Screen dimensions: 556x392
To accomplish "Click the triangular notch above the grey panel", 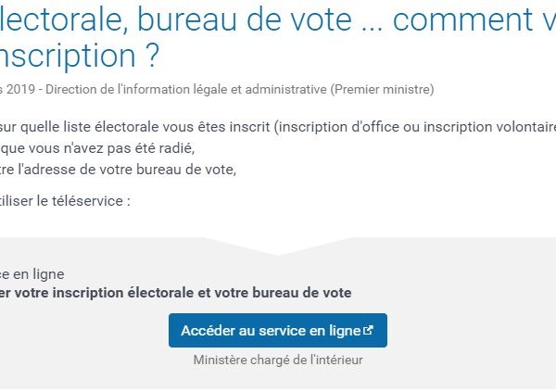I will point(278,247).
